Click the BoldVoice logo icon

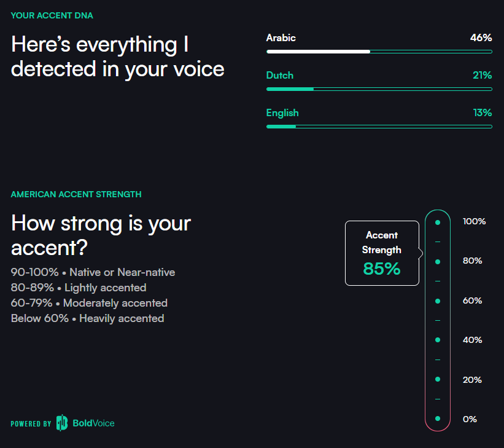[x=62, y=423]
